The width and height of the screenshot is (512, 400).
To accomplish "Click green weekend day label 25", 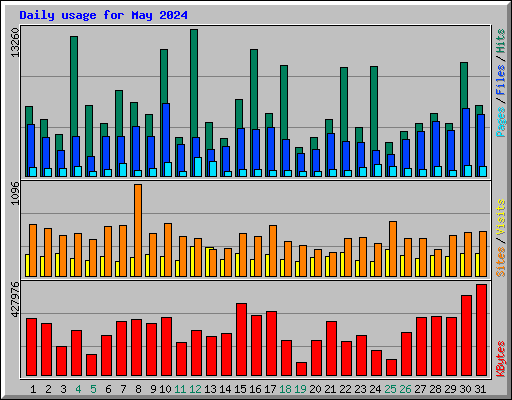I will 390,389.
